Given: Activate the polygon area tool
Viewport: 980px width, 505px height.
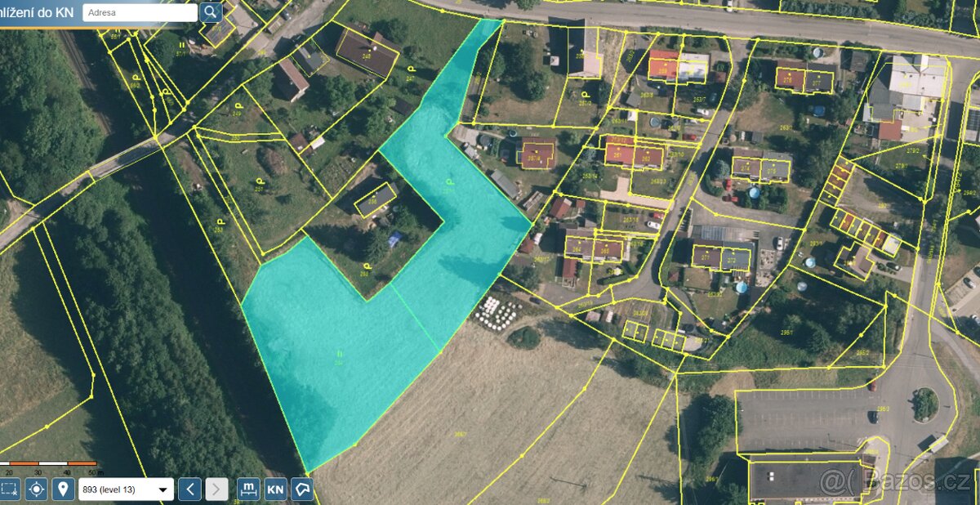Looking at the screenshot, I should [x=302, y=489].
